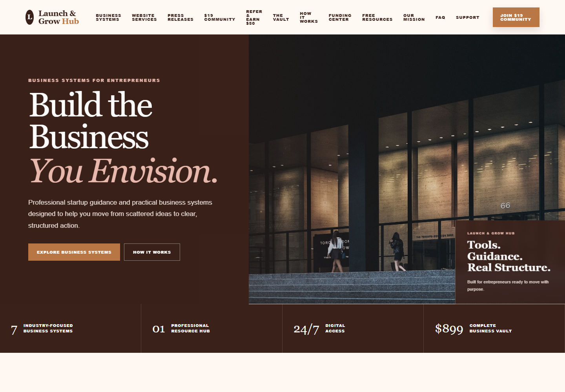
Task: Open the Business Systems menu item
Action: (x=108, y=17)
